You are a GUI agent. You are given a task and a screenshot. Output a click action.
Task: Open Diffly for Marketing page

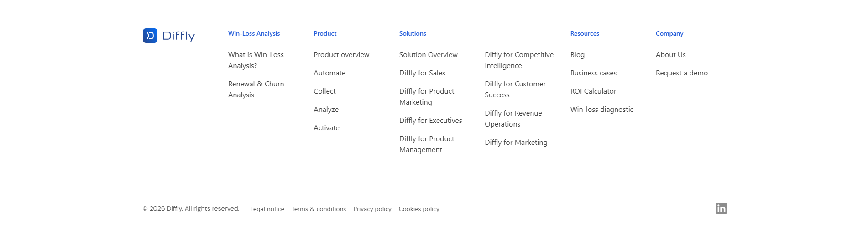coord(516,142)
